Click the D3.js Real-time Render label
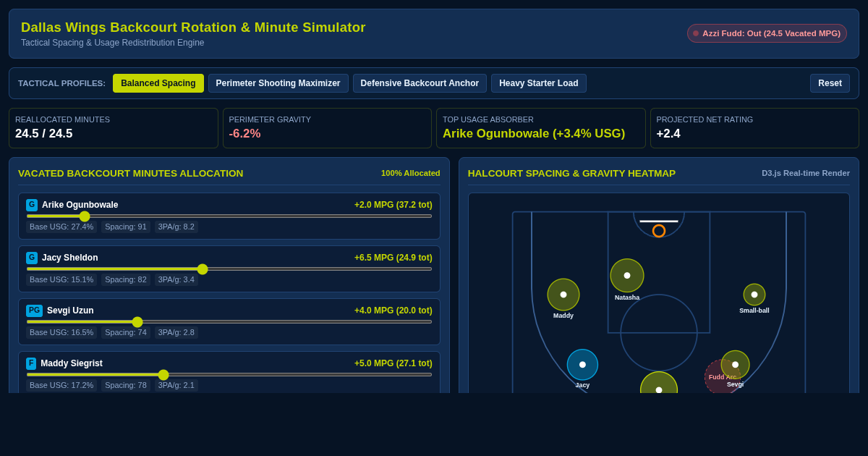 tap(806, 173)
